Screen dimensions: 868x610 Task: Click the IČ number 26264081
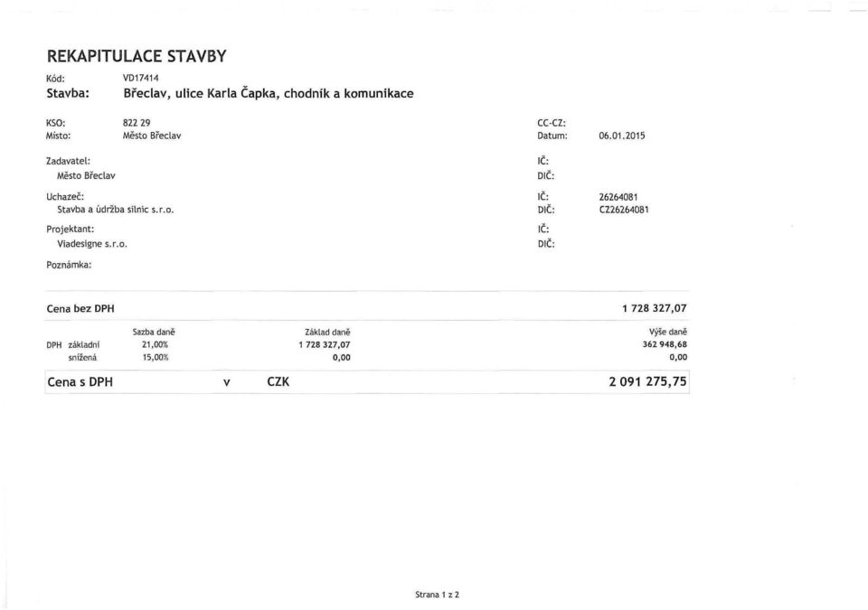point(618,197)
